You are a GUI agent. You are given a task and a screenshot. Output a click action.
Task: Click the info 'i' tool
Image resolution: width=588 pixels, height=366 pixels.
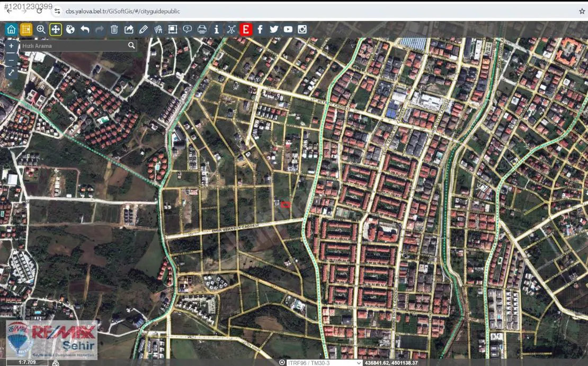(x=216, y=29)
